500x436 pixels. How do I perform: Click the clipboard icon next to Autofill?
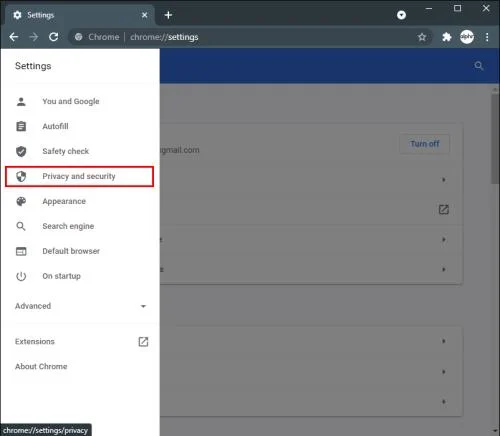(x=21, y=126)
